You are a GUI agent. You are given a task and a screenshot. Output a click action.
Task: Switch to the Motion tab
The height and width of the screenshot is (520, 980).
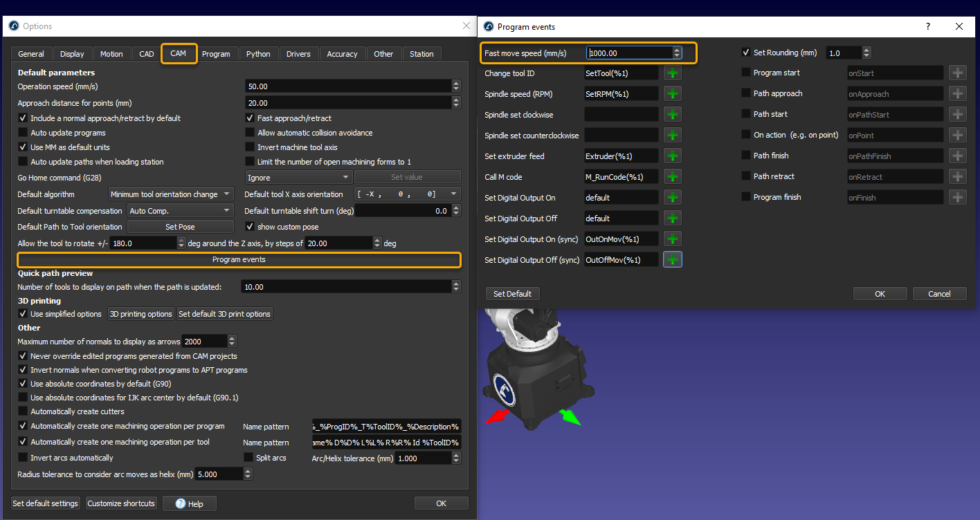tap(111, 54)
